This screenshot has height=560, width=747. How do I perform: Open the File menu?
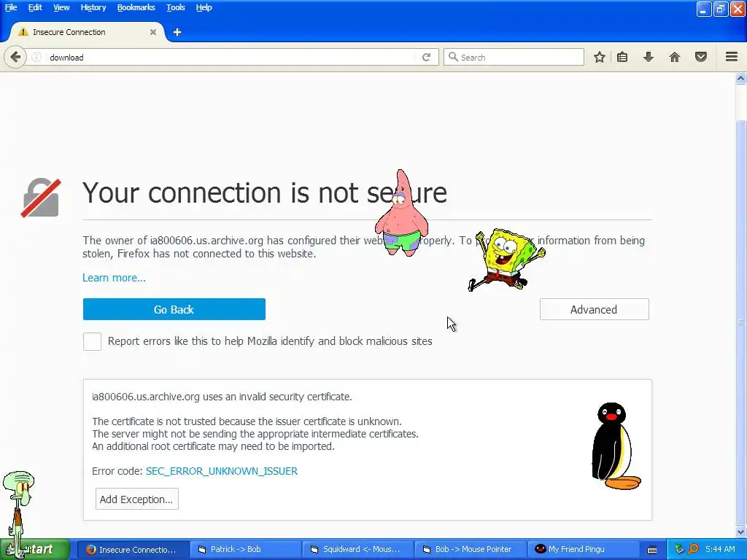tap(11, 7)
